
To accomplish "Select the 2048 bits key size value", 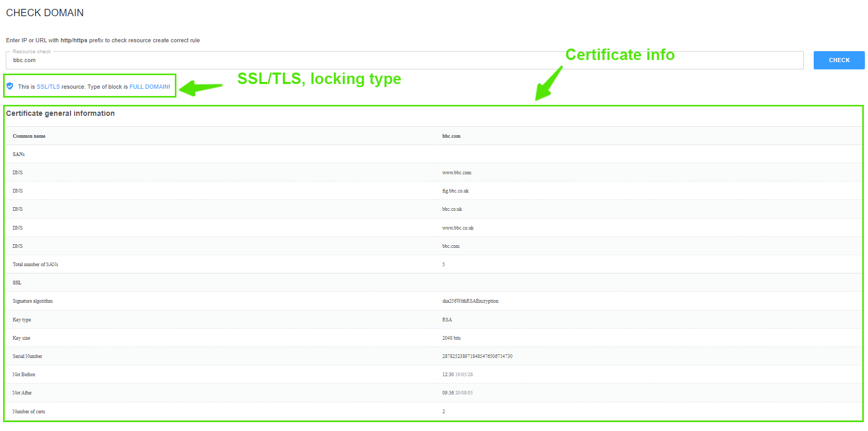I will (451, 338).
